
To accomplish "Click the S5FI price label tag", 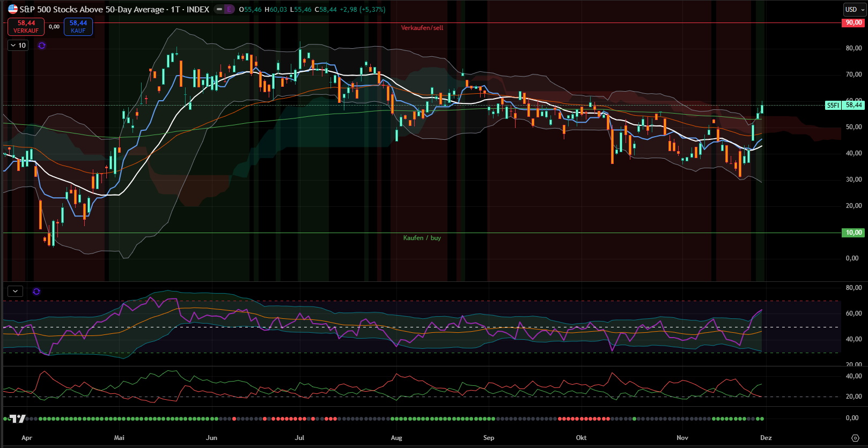I will 833,106.
